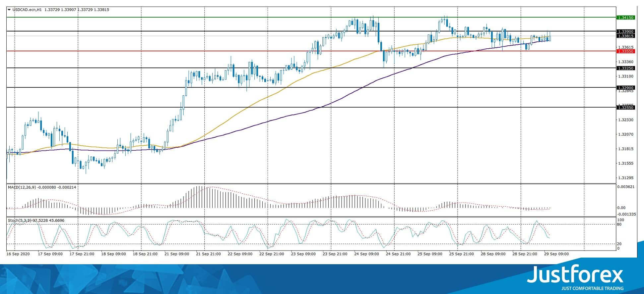Click the 21 Sep 09:00 time label
The height and width of the screenshot is (294, 644).
tap(177, 254)
